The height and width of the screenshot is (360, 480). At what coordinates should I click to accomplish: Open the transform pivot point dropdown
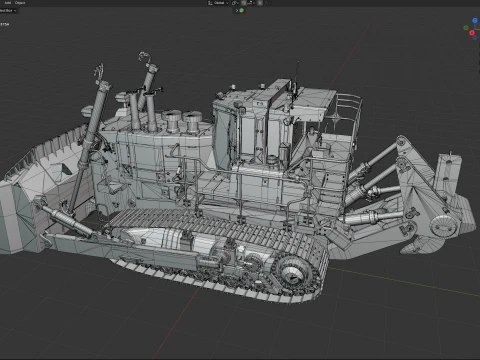235,3
